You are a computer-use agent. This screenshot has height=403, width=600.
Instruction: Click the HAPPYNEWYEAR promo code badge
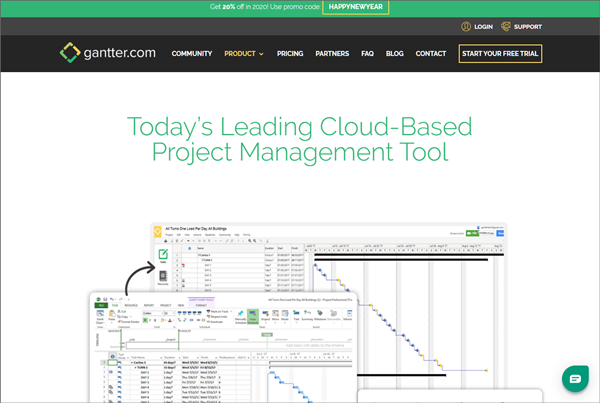point(356,7)
